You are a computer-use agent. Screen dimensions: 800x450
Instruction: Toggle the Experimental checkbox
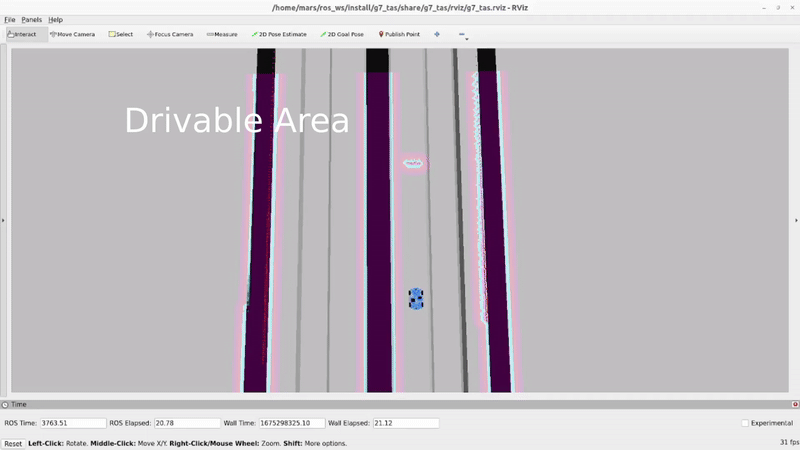point(745,423)
